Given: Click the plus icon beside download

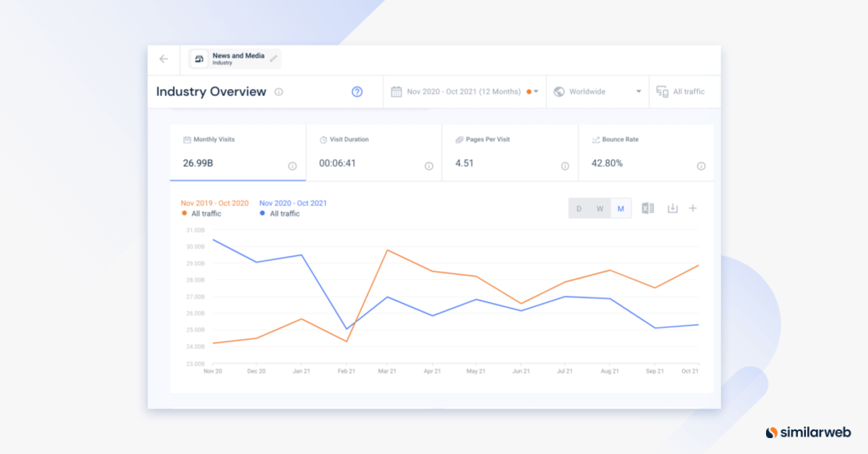Looking at the screenshot, I should (692, 208).
